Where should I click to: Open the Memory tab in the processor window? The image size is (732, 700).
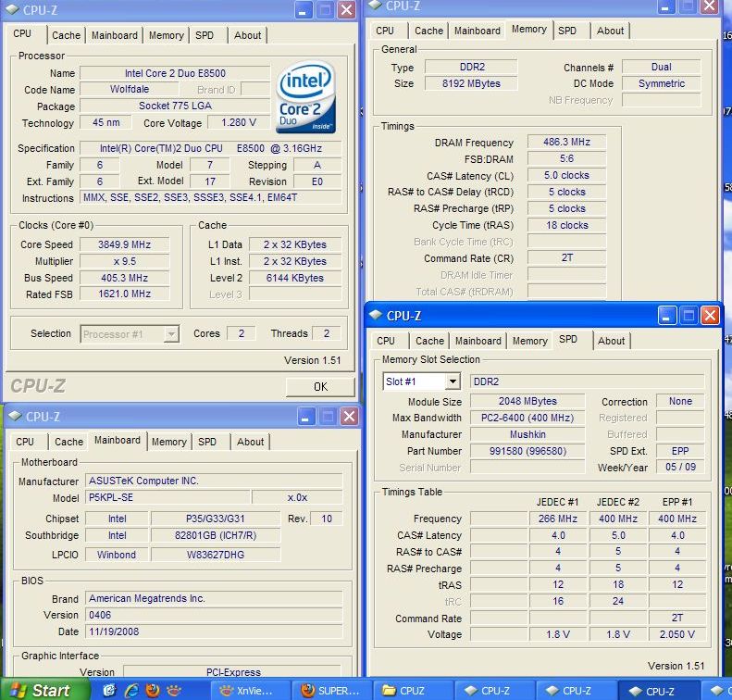167,35
